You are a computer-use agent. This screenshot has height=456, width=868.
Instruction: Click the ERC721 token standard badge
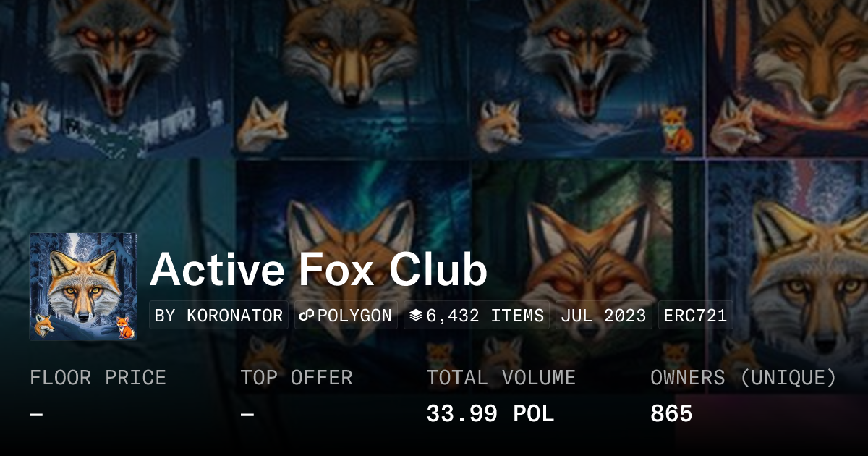[696, 316]
